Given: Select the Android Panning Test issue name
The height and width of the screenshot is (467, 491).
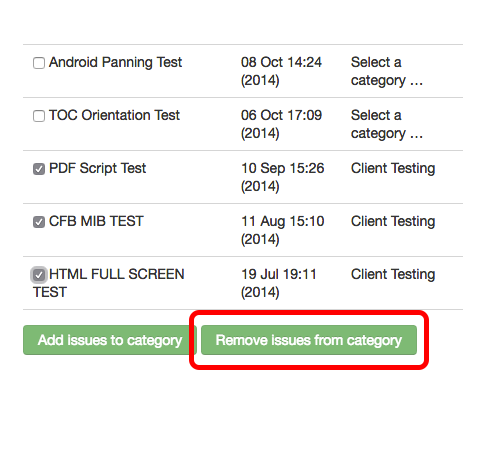Looking at the screenshot, I should 115,62.
